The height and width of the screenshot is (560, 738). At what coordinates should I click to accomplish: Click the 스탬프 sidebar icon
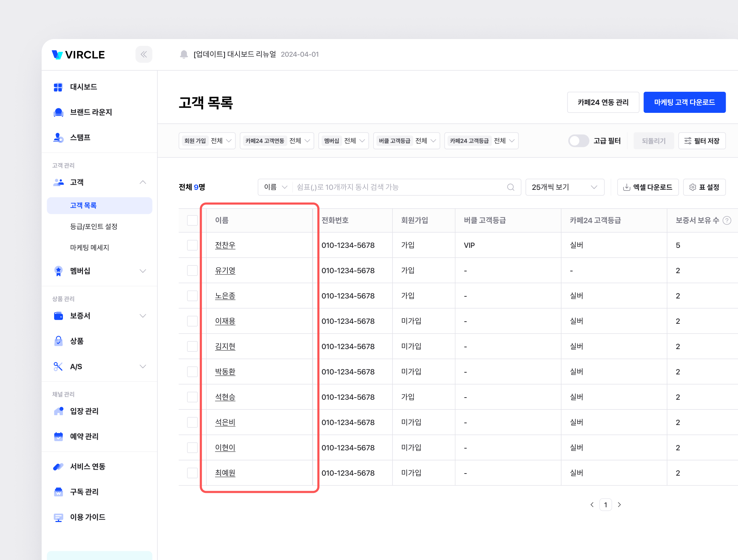coord(58,137)
